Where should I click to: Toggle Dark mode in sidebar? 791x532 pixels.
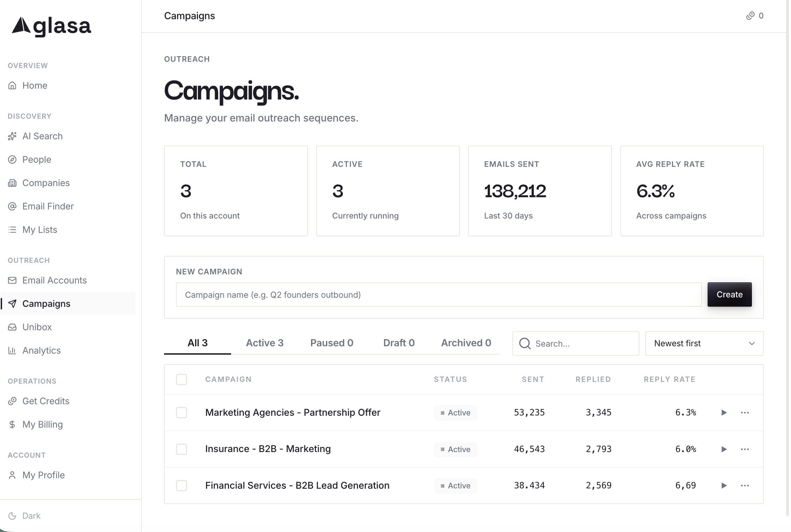point(24,516)
